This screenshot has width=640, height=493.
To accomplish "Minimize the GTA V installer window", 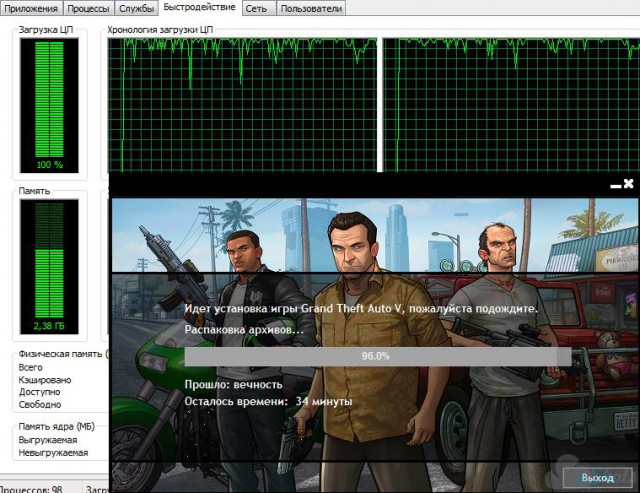I will click(615, 186).
